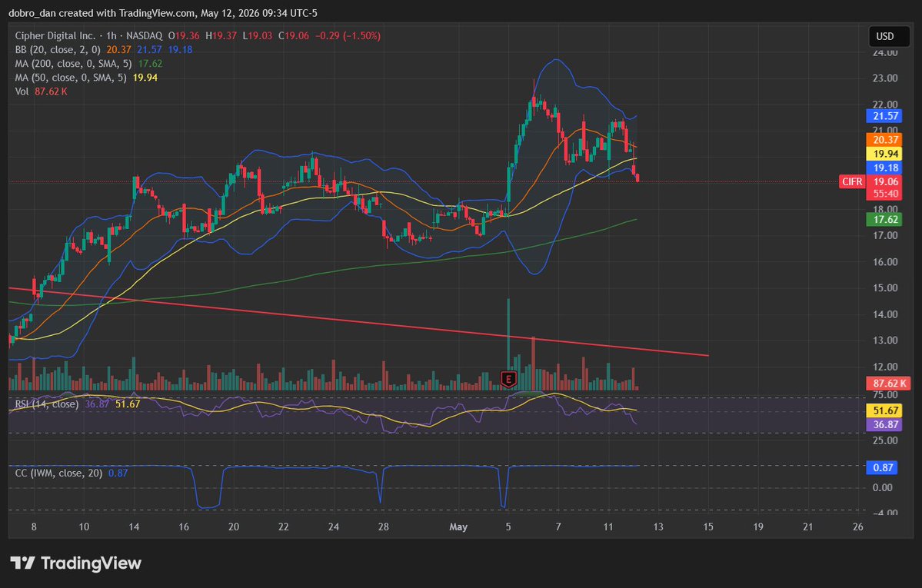This screenshot has height=588, width=922.
Task: Click the '13' date on time axis
Action: pos(658,527)
